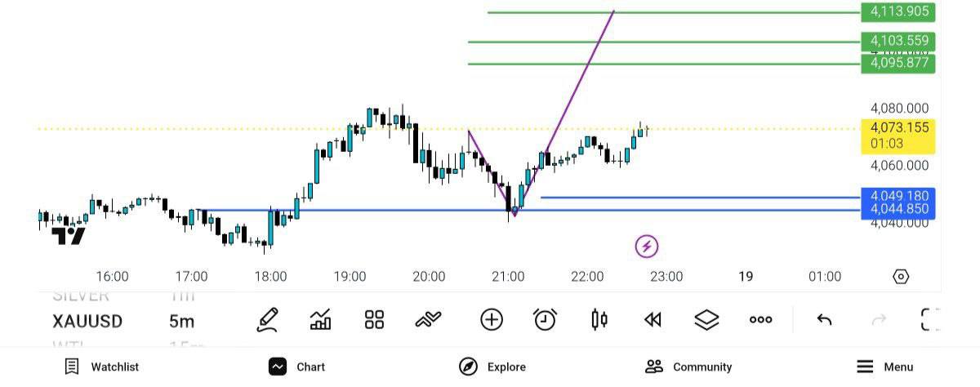
Task: Click the purple lightning bolt event marker
Action: [x=647, y=246]
